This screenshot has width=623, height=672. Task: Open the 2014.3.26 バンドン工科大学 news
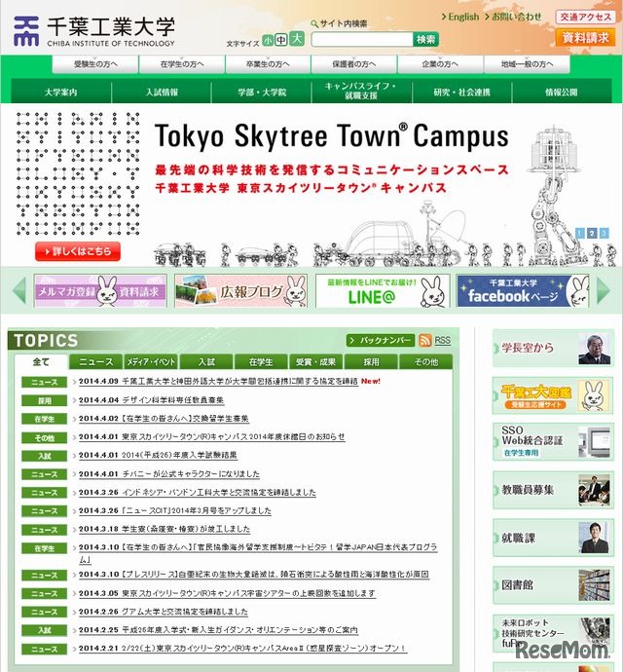[x=197, y=493]
